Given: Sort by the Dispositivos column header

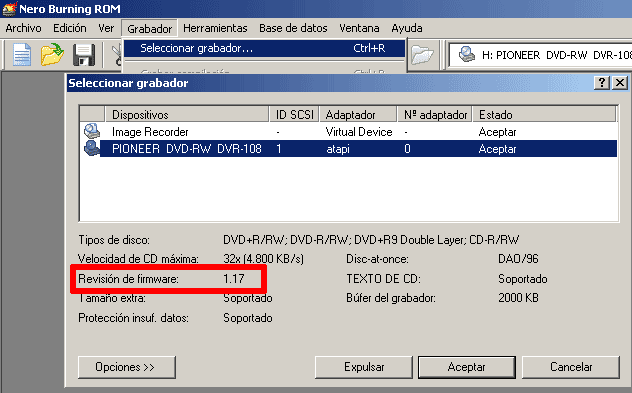Looking at the screenshot, I should [187, 114].
